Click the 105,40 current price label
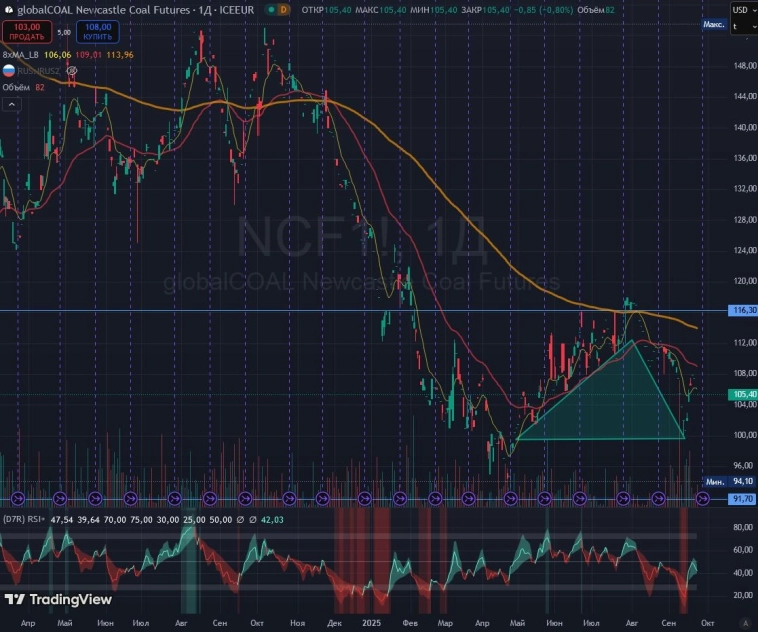Viewport: 758px width, 632px height. coord(742,395)
